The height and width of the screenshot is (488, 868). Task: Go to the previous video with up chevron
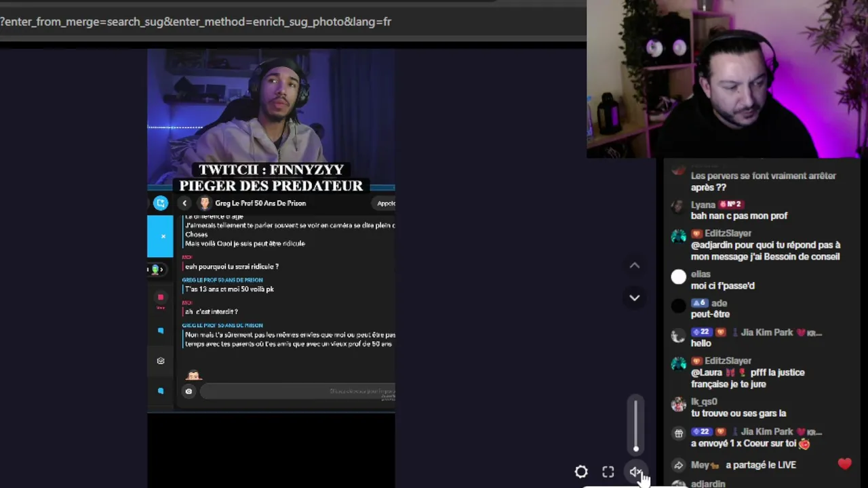635,266
